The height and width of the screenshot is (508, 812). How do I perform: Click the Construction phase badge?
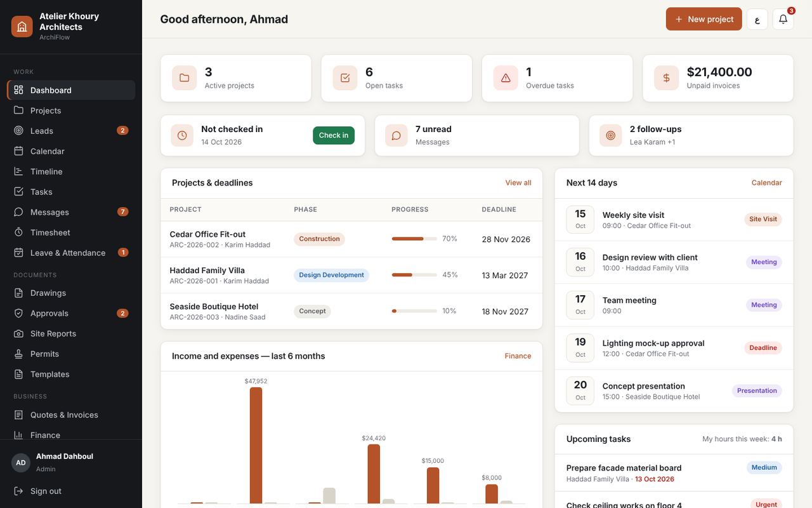pos(319,239)
